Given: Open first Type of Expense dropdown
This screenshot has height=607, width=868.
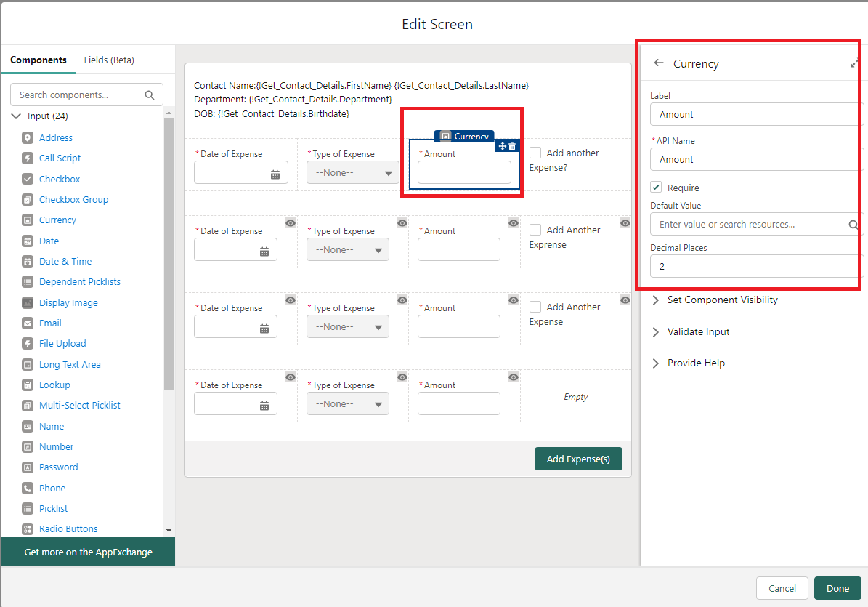Looking at the screenshot, I should (353, 173).
